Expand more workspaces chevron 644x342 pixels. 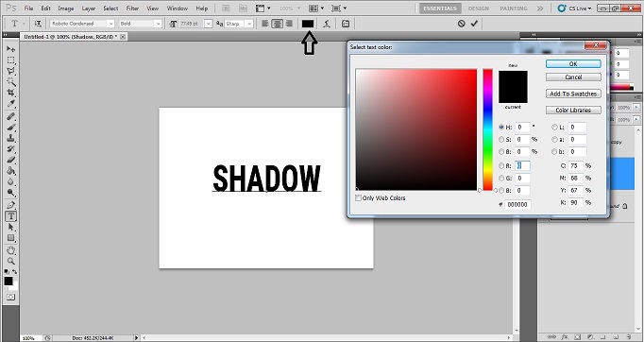[x=540, y=9]
